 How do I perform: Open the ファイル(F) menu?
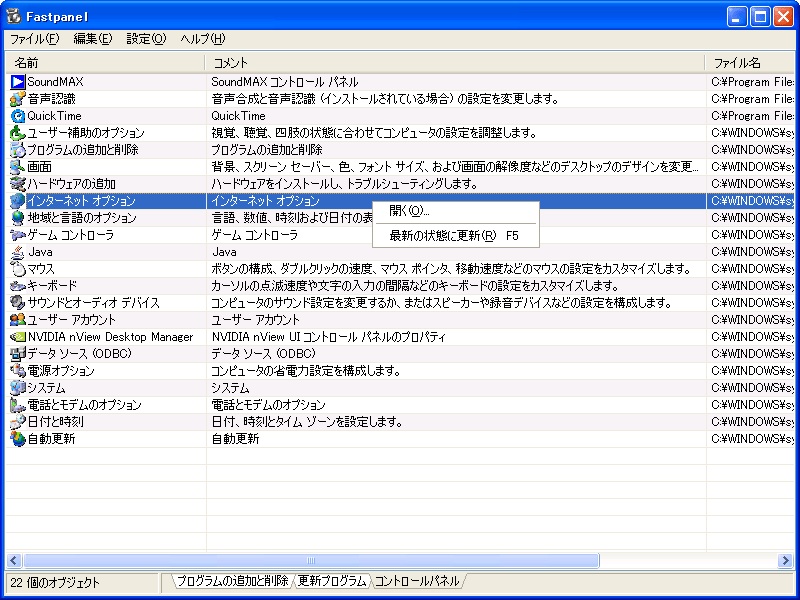[35, 39]
